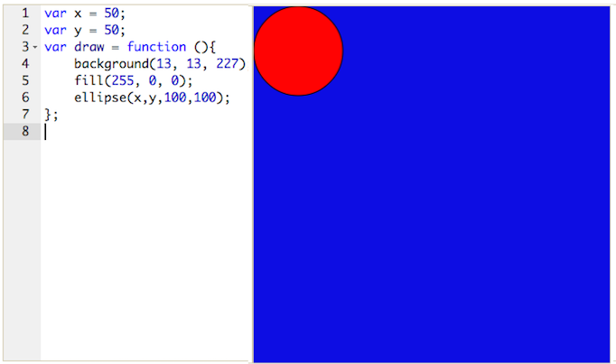Click gutter line number 6
This screenshot has width=616, height=364.
(x=25, y=98)
